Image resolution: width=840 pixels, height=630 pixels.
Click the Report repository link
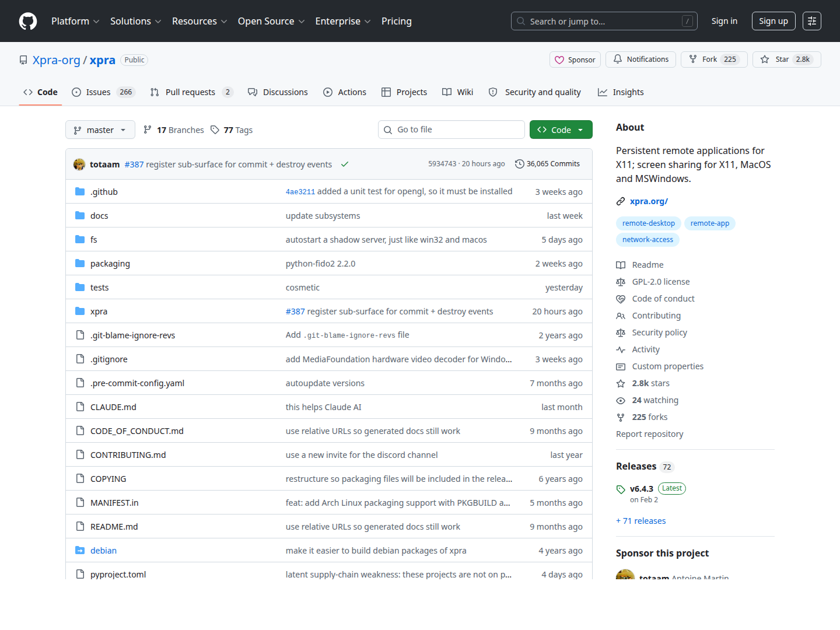[x=650, y=434]
